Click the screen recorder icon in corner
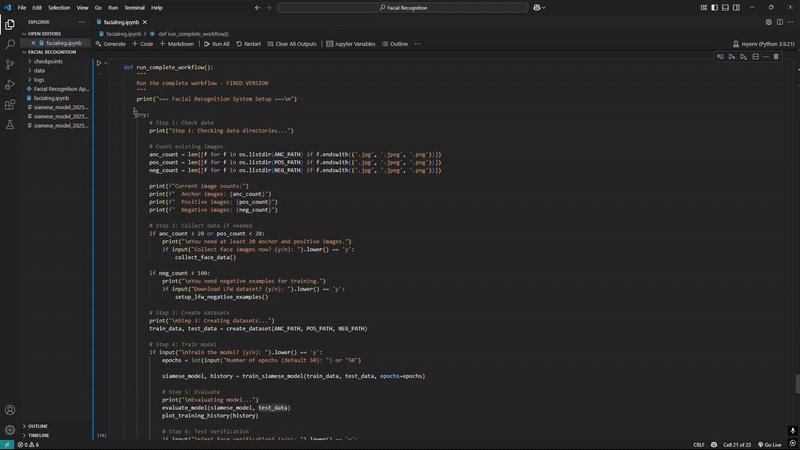 792,443
